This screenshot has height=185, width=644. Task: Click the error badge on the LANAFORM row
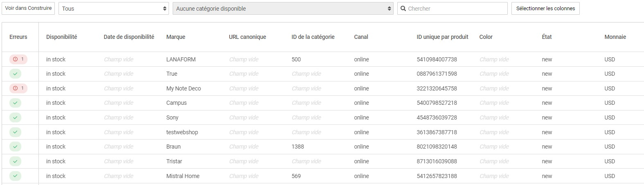(x=18, y=59)
